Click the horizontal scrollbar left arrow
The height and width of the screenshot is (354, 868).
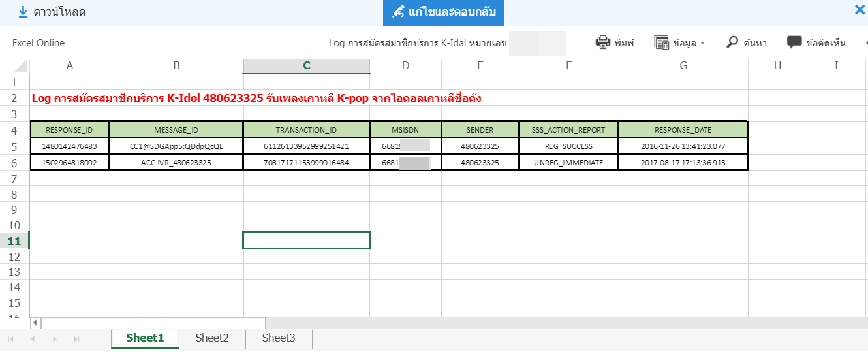point(35,323)
